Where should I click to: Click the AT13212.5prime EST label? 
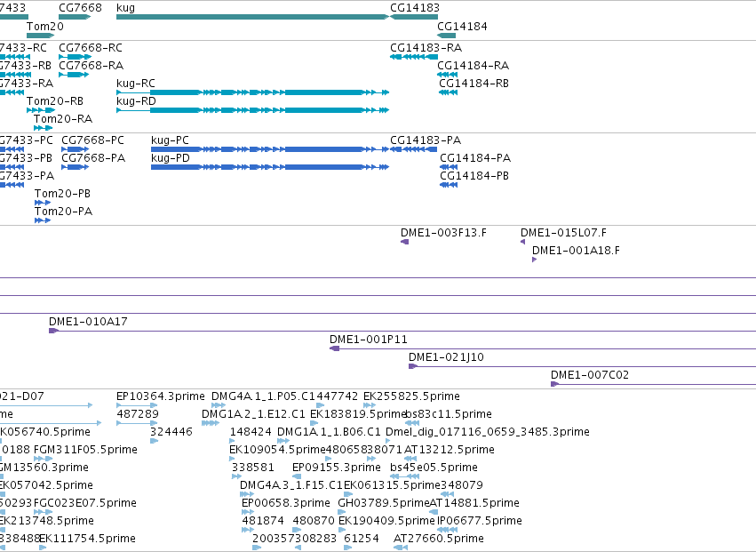click(450, 450)
